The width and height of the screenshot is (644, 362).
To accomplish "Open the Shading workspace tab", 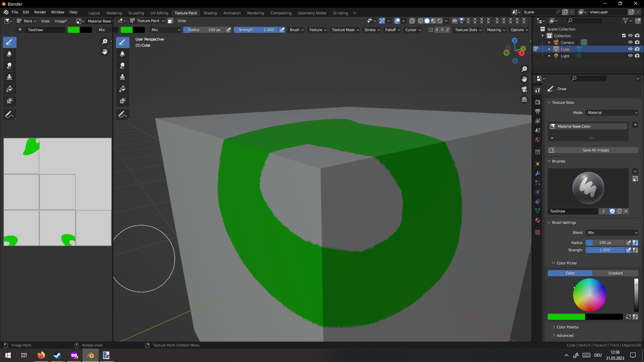I will [210, 13].
